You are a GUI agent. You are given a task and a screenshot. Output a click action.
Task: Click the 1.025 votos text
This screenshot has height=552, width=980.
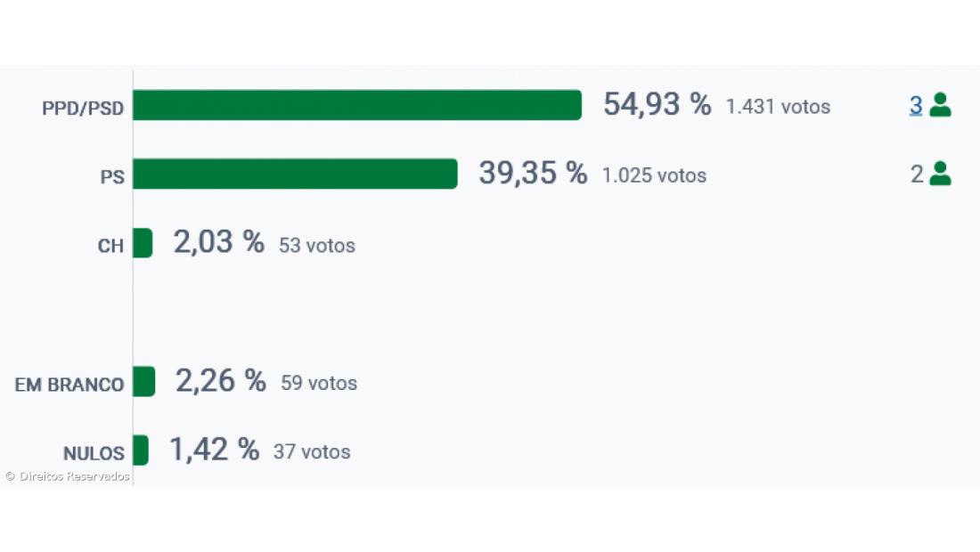point(654,175)
